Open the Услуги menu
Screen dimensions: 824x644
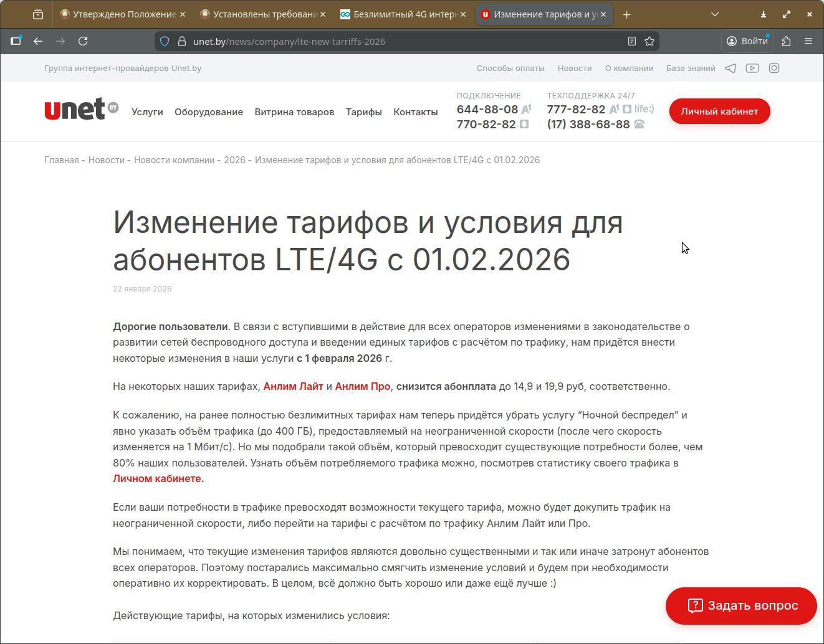[x=147, y=112]
